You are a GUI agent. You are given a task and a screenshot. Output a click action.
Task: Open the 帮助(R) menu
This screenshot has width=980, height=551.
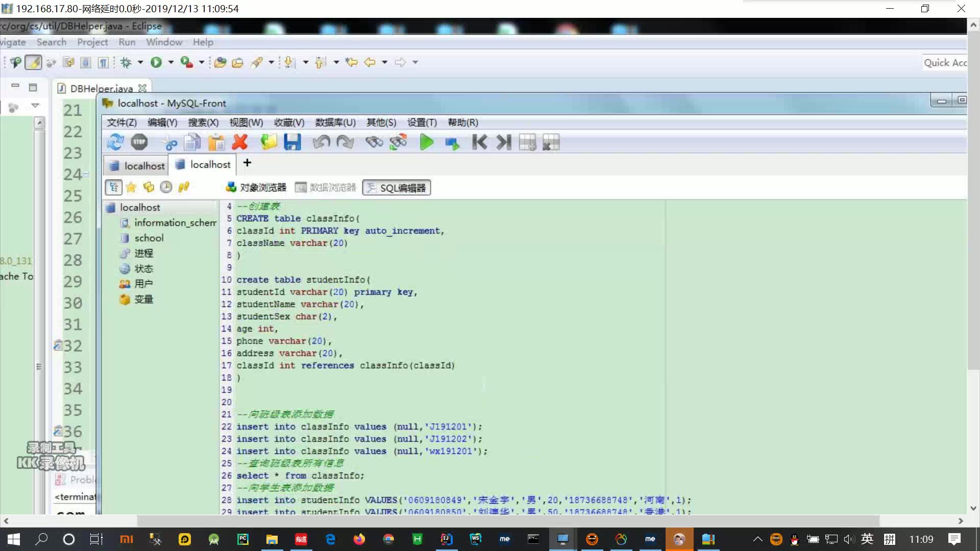click(463, 122)
